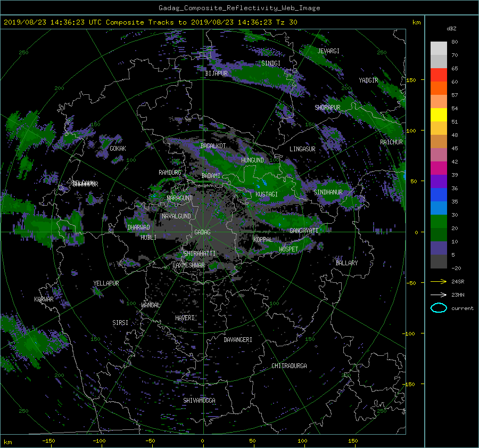Select the KUSTAGI label
This screenshot has height=448, width=479.
(267, 194)
